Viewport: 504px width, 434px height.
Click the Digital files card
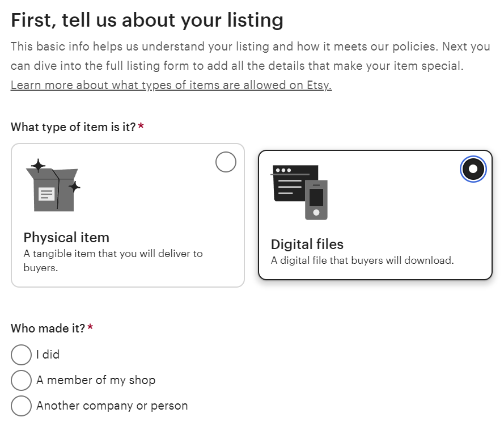377,216
